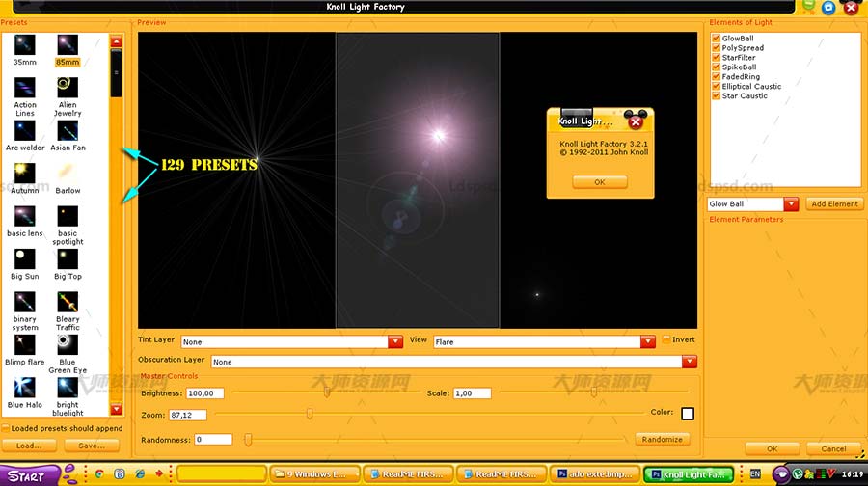
Task: Toggle the Elliptical Caustic element checkbox
Action: point(717,87)
